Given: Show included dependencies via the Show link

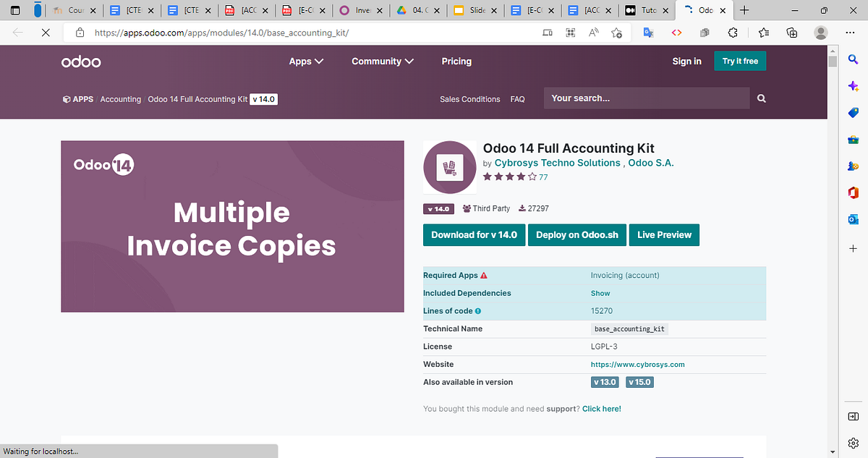Looking at the screenshot, I should [x=600, y=293].
